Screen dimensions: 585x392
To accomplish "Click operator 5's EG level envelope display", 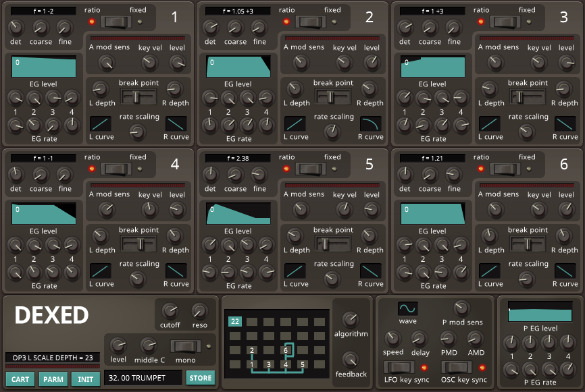I will (238, 213).
